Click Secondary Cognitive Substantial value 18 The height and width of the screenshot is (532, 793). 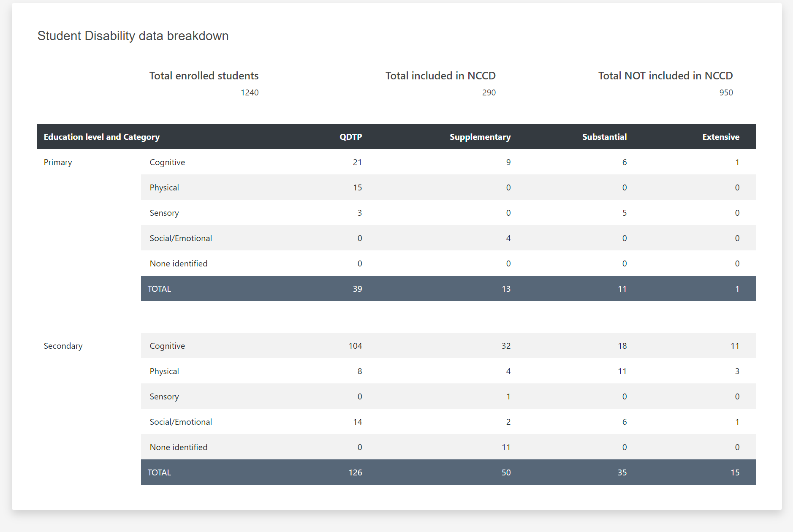tap(622, 346)
